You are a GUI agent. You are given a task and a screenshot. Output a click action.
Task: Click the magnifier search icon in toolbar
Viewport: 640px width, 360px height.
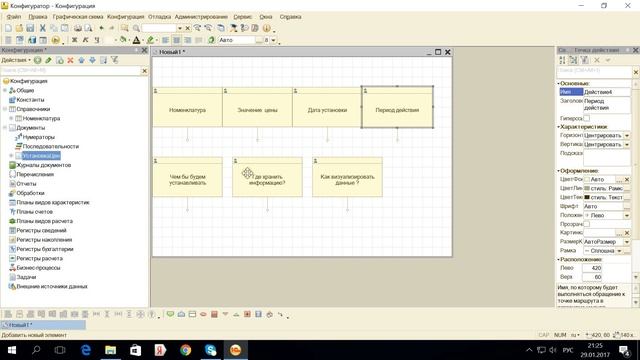click(136, 28)
